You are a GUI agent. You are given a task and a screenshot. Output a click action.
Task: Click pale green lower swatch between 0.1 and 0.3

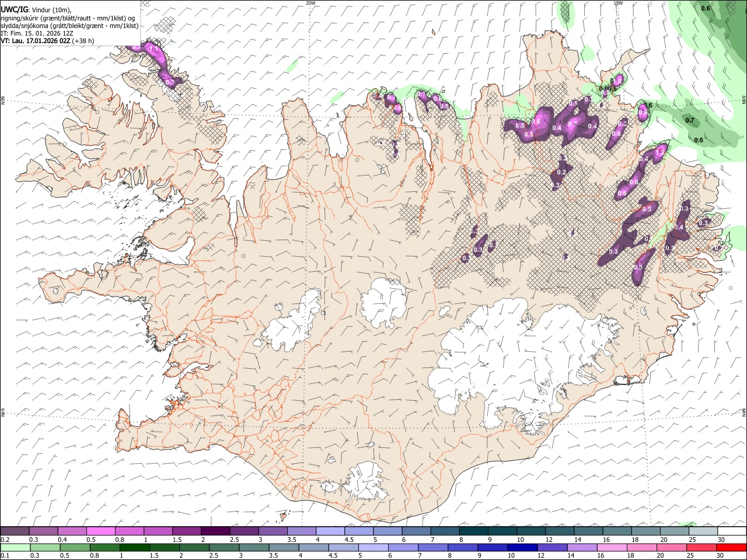click(x=15, y=548)
